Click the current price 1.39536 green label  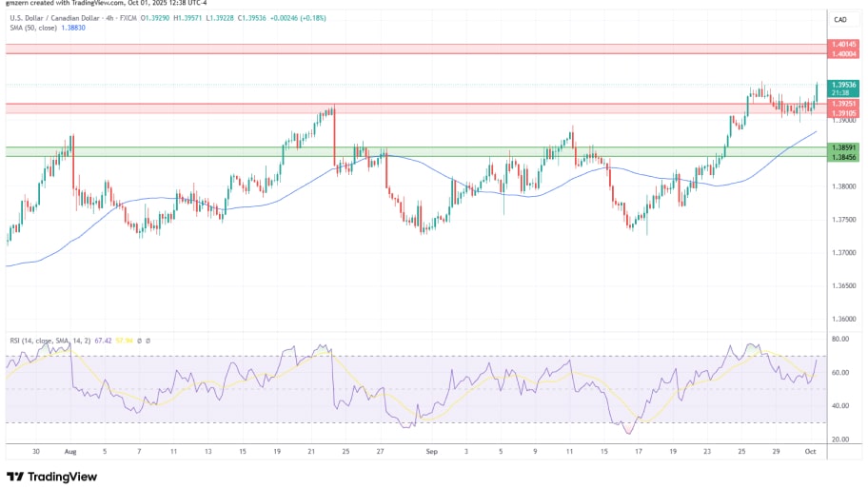tap(843, 85)
